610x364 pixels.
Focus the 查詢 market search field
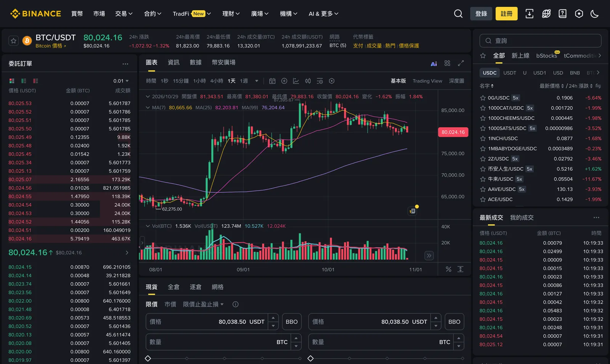(540, 41)
